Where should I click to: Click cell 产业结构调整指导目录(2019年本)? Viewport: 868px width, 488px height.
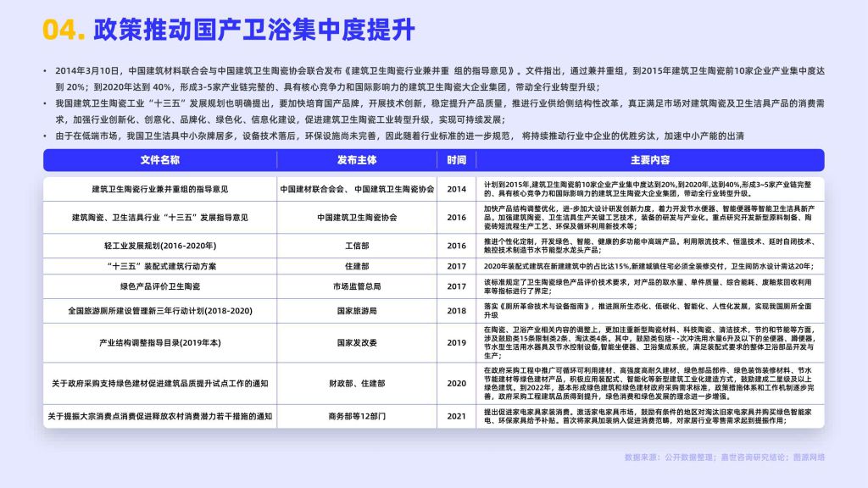click(160, 343)
